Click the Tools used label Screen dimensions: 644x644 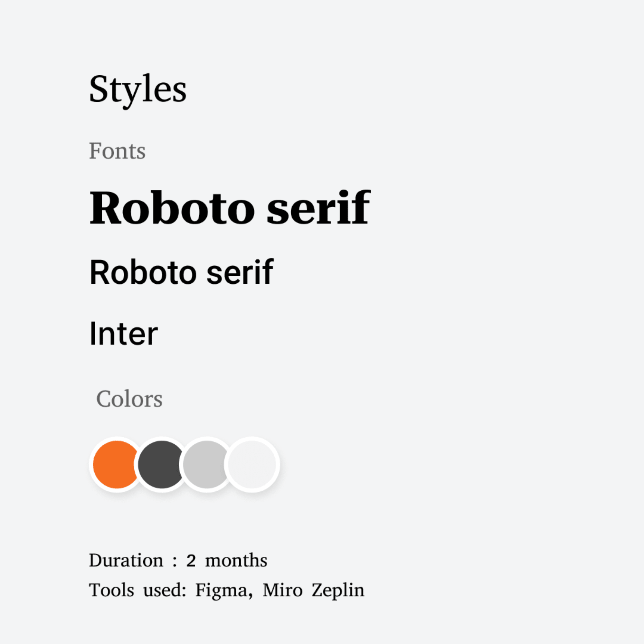pos(137,590)
